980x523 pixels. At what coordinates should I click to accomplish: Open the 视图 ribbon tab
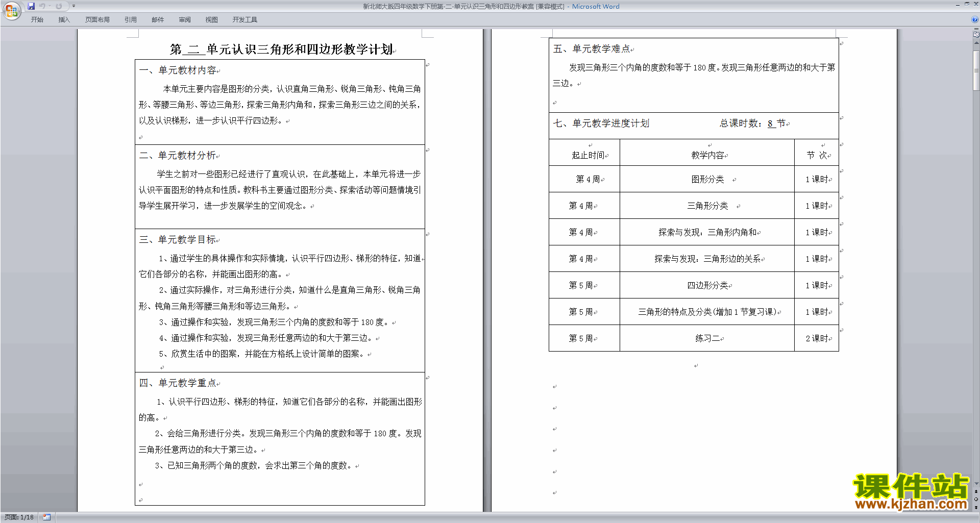(212, 20)
